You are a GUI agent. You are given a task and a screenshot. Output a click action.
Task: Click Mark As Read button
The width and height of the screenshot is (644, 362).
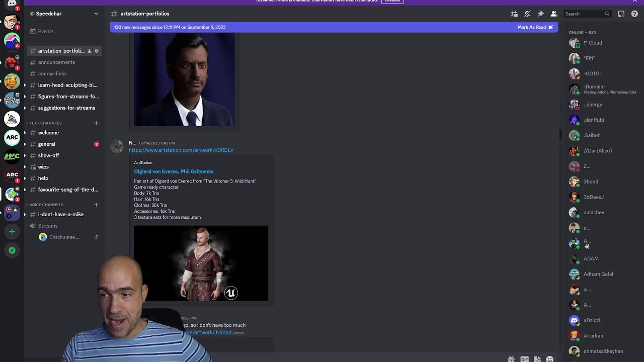pos(535,27)
